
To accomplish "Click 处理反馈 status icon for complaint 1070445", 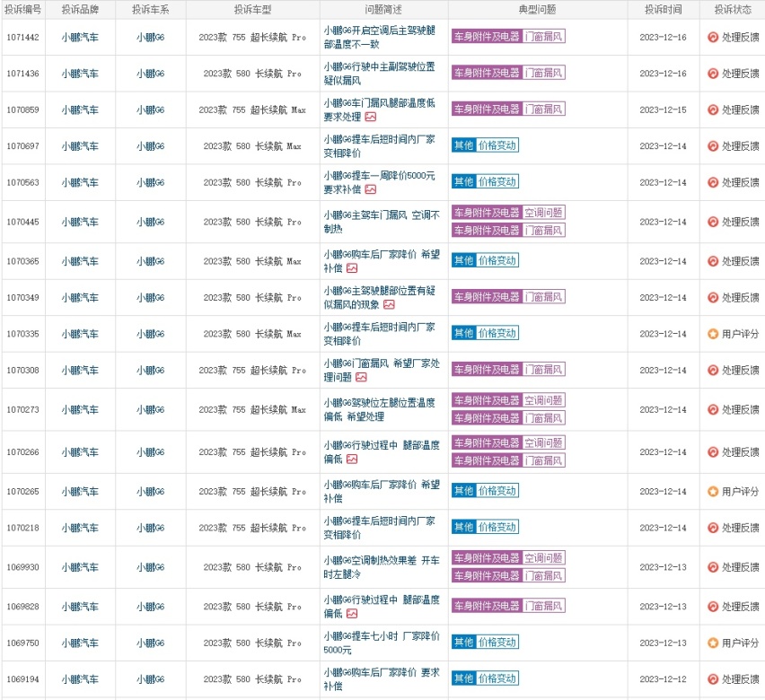I will [x=713, y=222].
